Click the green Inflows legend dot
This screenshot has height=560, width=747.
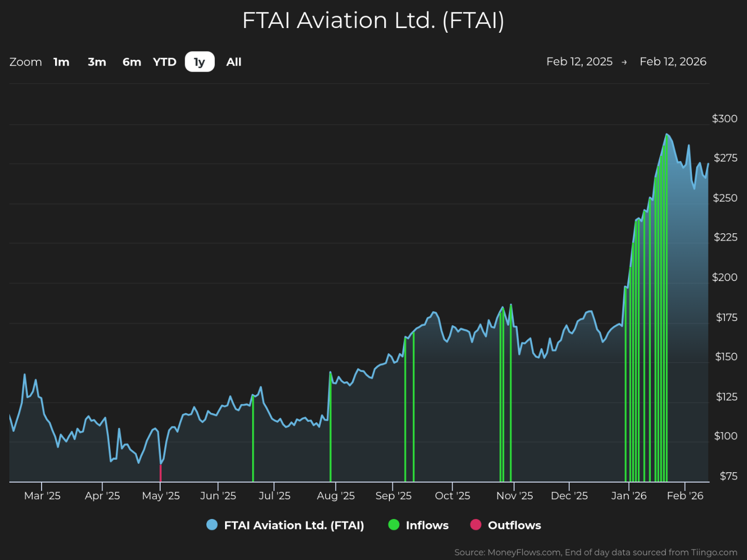[x=394, y=525]
